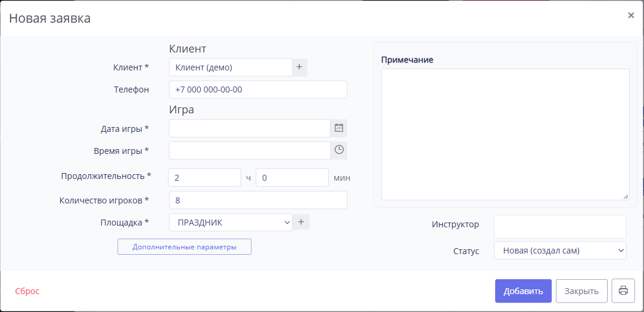Click the Статус label
Screen dimensions: 644x312
[x=466, y=251]
